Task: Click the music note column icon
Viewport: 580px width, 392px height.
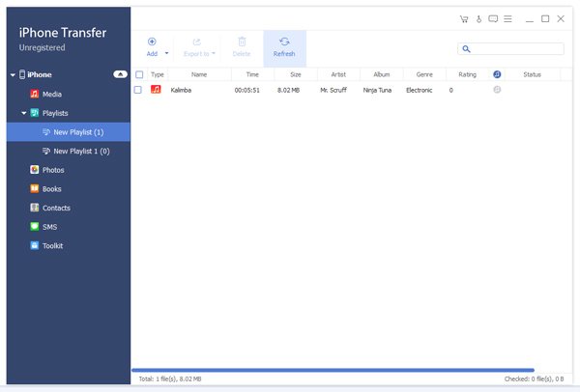Action: pyautogui.click(x=496, y=74)
